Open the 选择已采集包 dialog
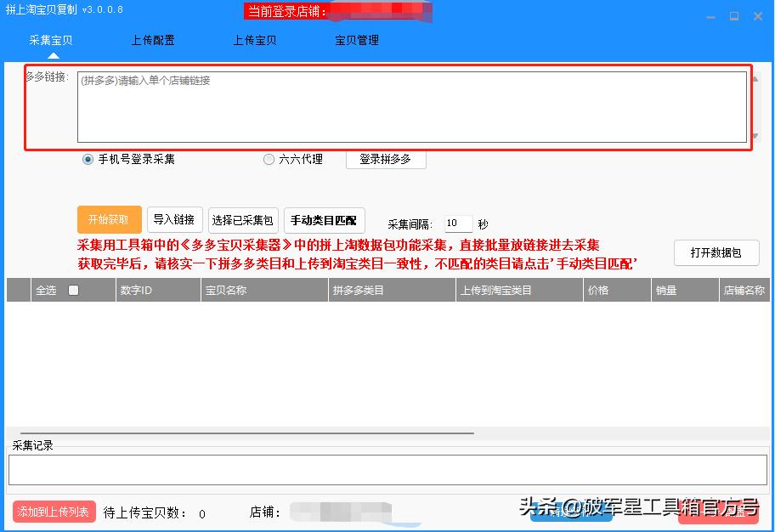The height and width of the screenshot is (532, 775). 244,219
